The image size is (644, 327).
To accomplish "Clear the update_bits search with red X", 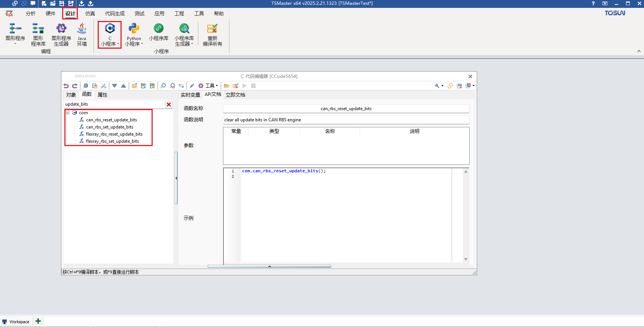I will tap(169, 105).
